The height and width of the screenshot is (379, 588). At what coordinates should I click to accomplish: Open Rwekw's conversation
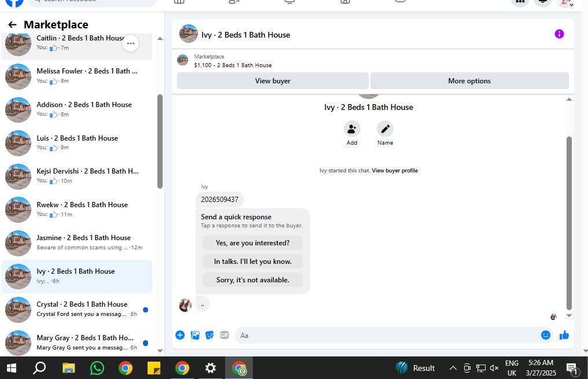click(x=77, y=210)
